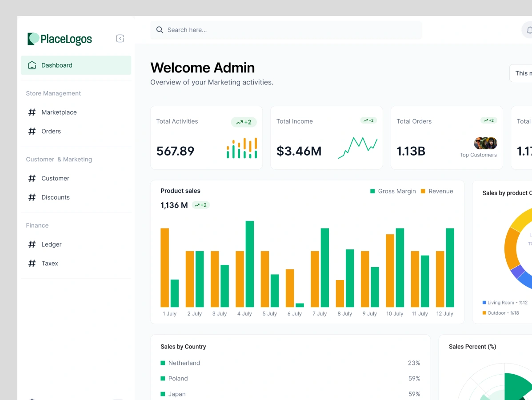
Task: Open the Customer page
Action: pos(55,179)
